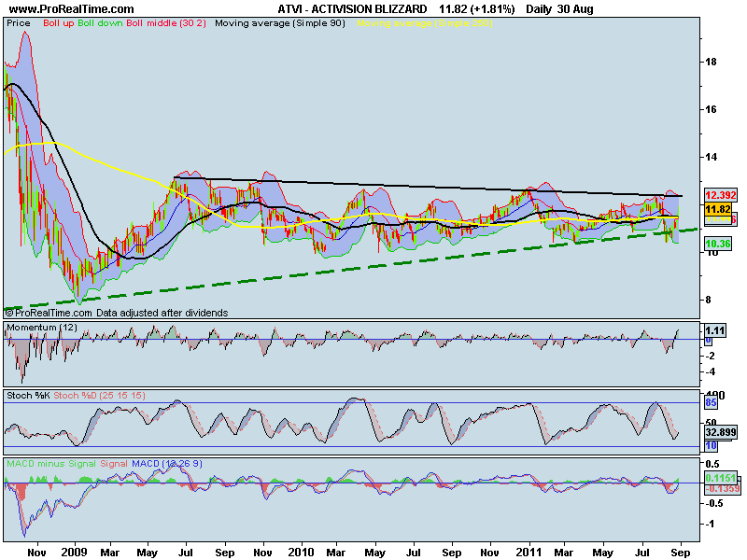Click the 11.82 (+1.81%) quote value
The height and width of the screenshot is (560, 747).
(477, 8)
